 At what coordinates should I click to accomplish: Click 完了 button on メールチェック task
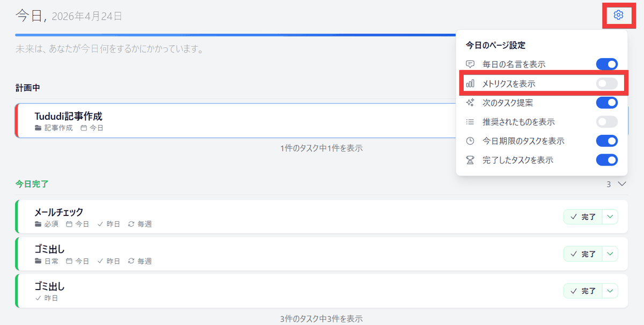583,216
